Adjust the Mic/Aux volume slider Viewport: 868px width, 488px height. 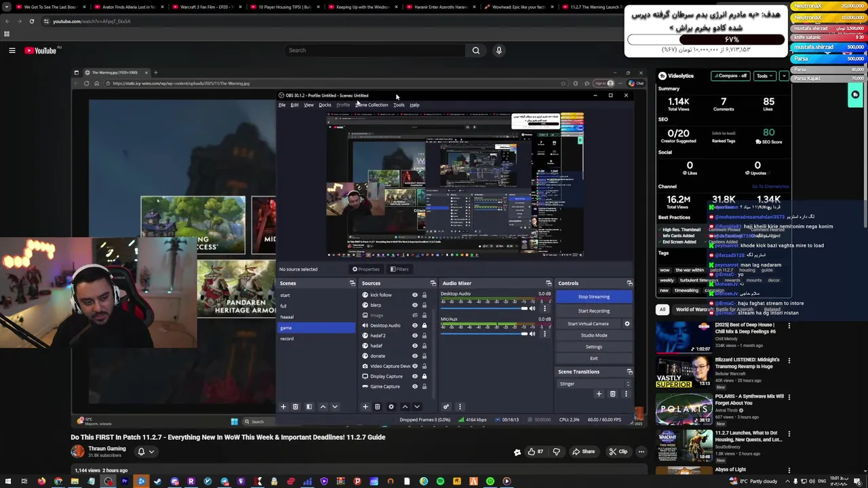click(485, 333)
